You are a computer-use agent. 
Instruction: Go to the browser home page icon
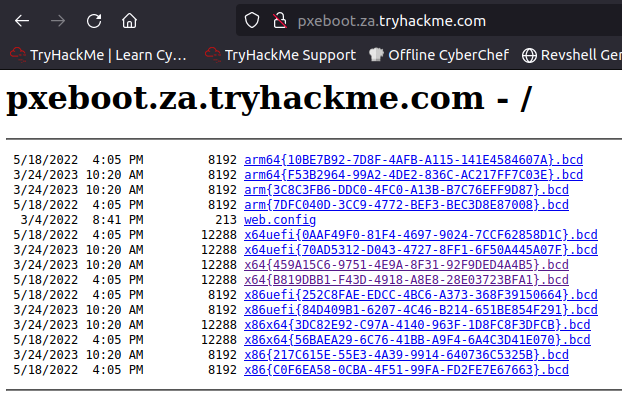(129, 20)
